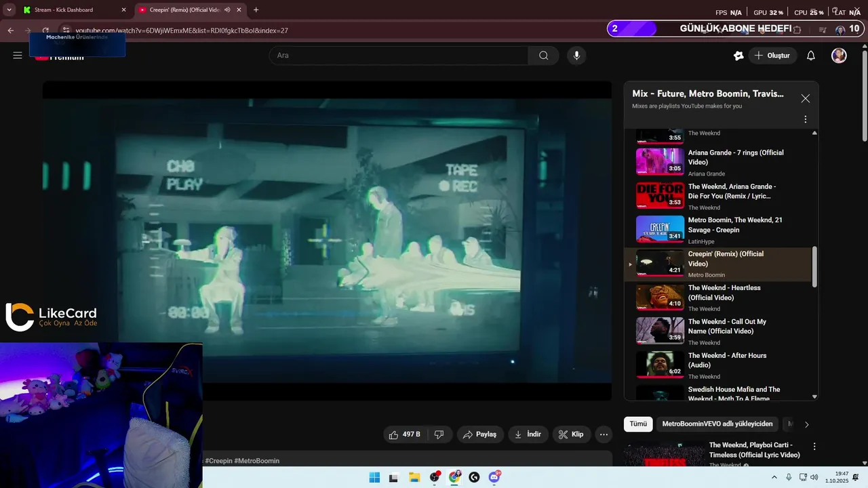This screenshot has height=488, width=868.
Task: Open File Explorer from the taskbar
Action: click(414, 478)
